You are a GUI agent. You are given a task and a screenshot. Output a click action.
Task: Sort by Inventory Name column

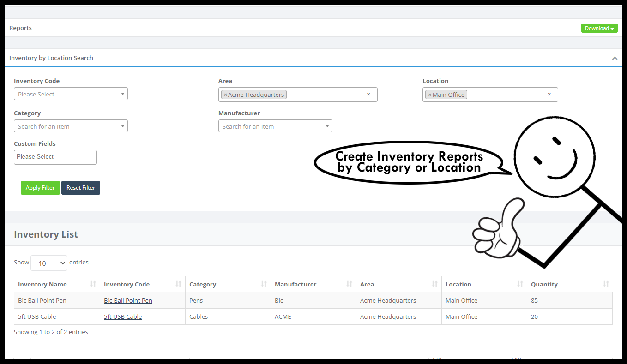(x=57, y=284)
